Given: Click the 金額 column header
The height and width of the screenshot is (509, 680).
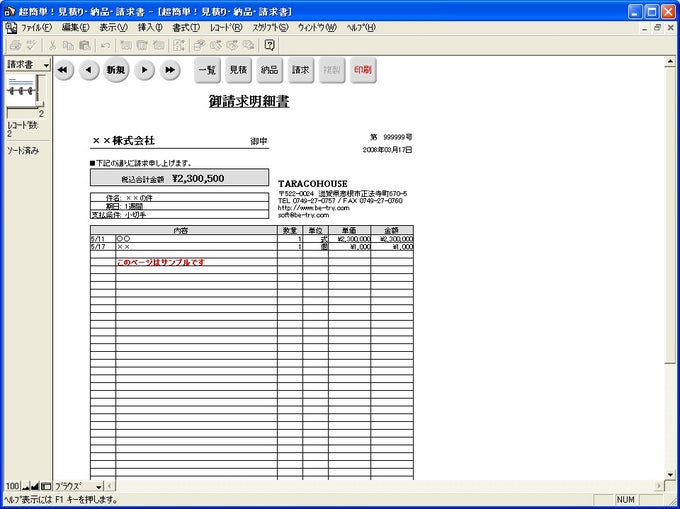Looking at the screenshot, I should (x=392, y=231).
